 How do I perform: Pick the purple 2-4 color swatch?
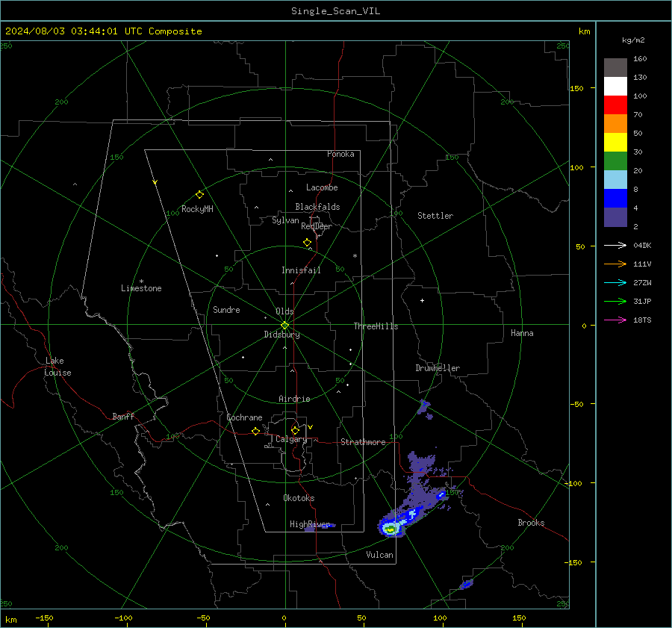615,217
